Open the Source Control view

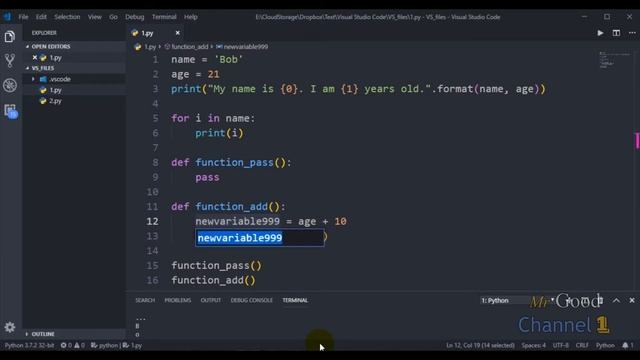coord(10,60)
